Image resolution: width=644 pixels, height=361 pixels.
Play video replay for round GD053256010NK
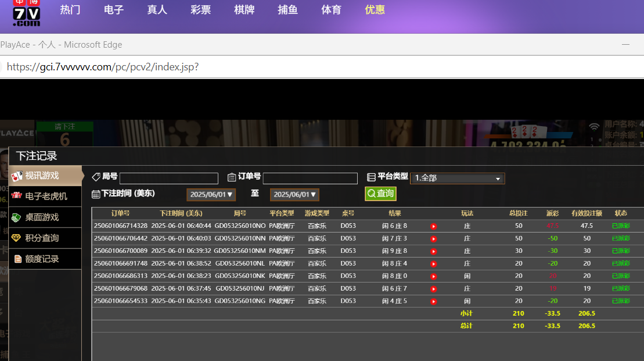pyautogui.click(x=433, y=276)
